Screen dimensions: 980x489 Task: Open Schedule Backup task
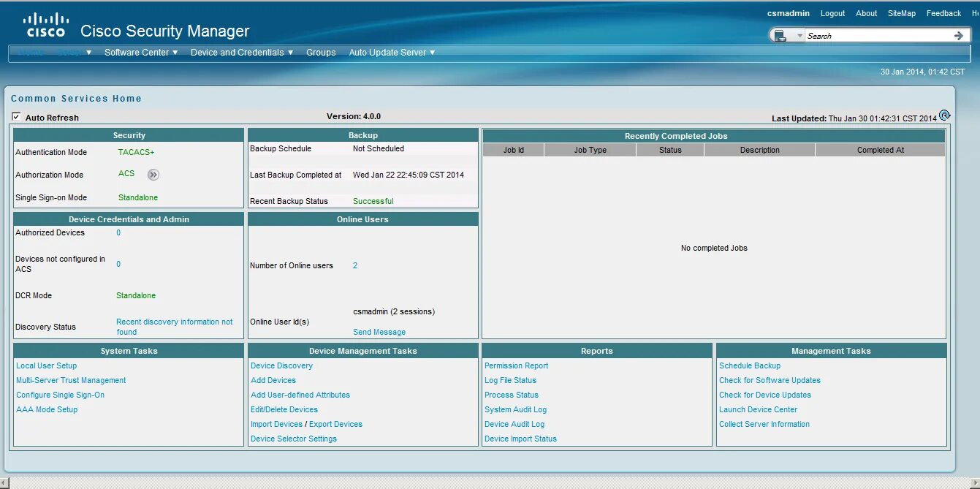point(750,365)
